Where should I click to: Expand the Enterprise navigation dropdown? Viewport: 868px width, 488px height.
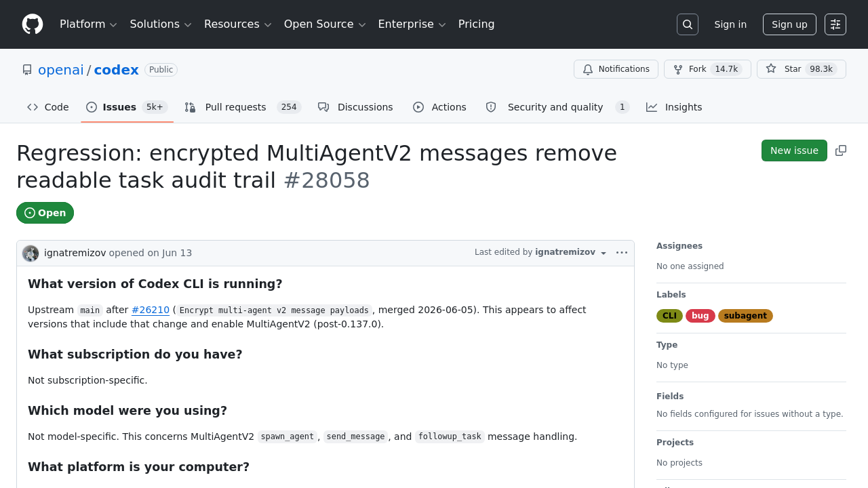click(412, 24)
